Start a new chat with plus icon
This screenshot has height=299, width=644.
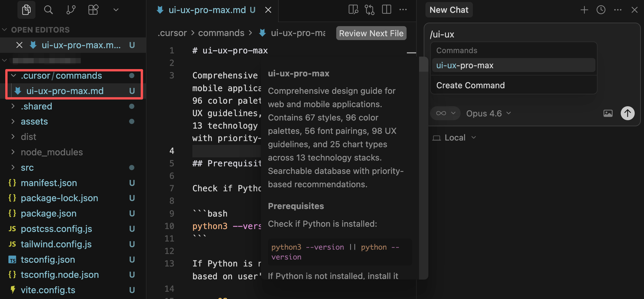(584, 10)
